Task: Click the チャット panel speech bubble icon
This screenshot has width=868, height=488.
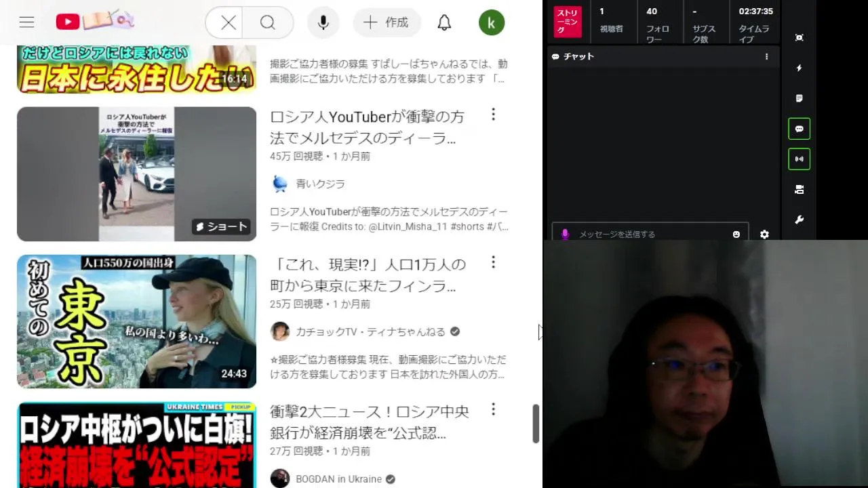Action: (x=555, y=57)
